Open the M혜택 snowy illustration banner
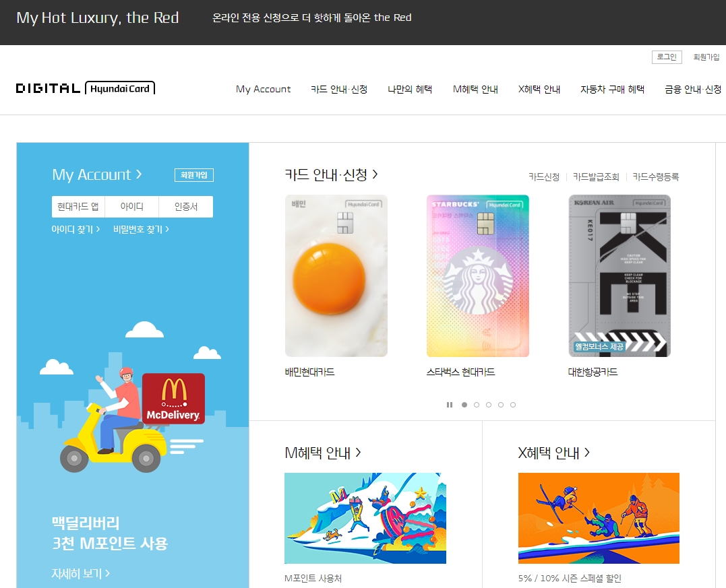The image size is (726, 588). tap(365, 518)
